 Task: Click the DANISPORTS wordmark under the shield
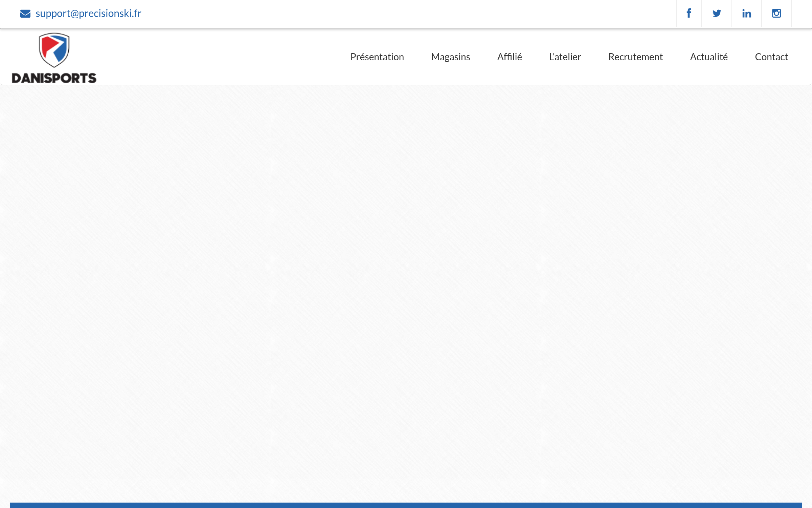[x=54, y=78]
